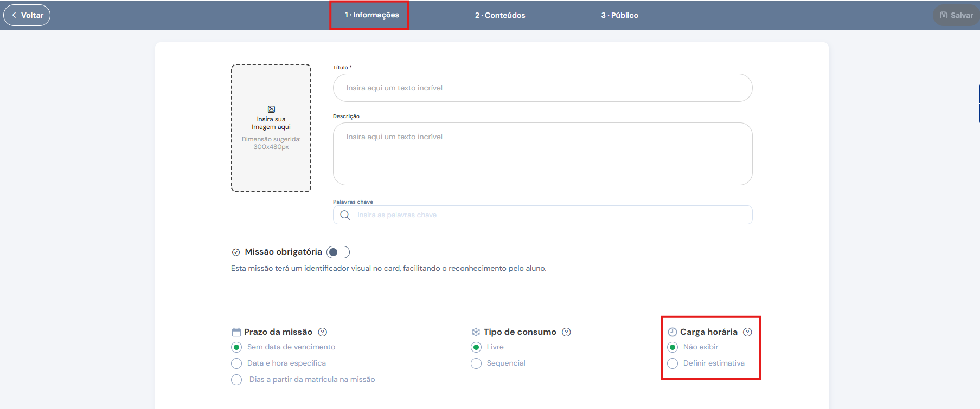Click the help icon beside Prazo da missão
The height and width of the screenshot is (409, 980).
322,332
